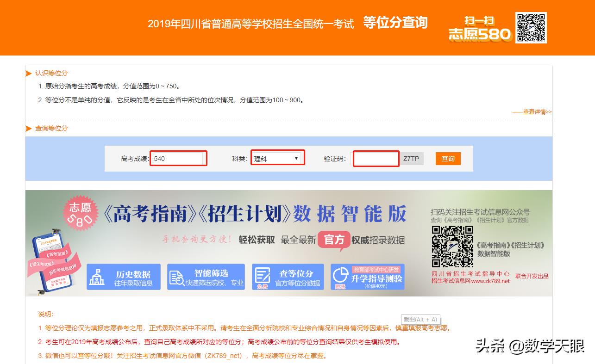
Task: Click the orange arrow beside 认识等位分
Action: tap(29, 73)
